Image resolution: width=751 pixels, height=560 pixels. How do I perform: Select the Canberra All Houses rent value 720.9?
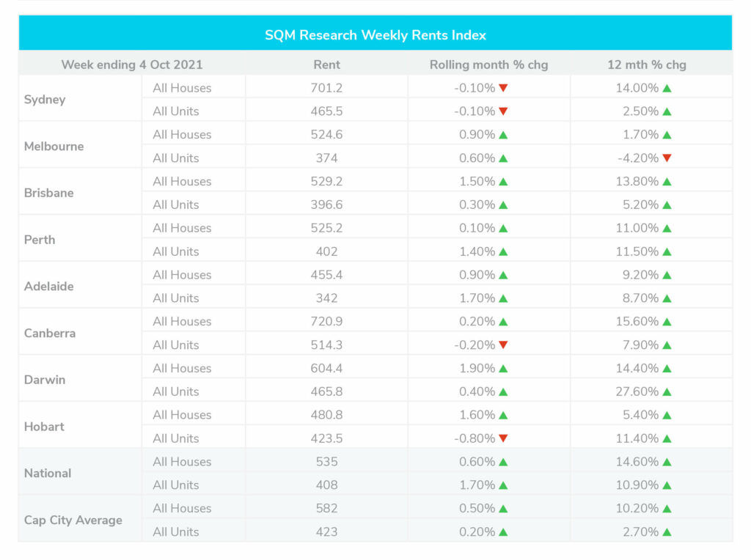click(326, 321)
